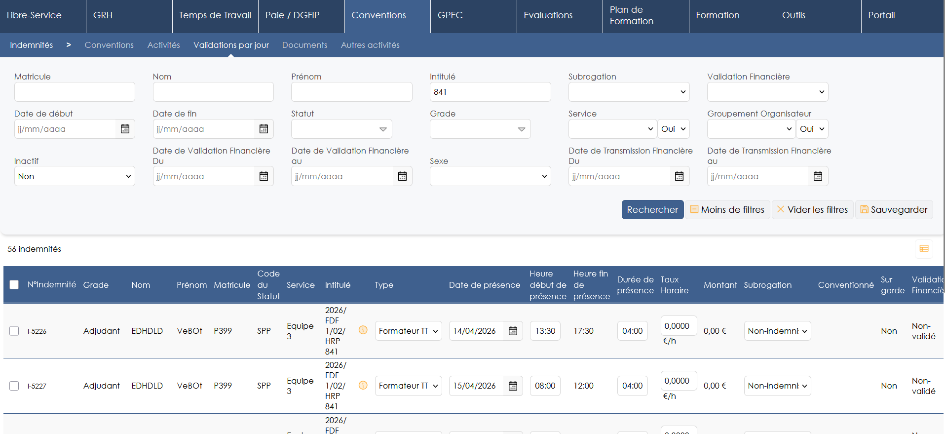Click the 56 Indemnités result count
945x434 pixels.
tap(34, 249)
